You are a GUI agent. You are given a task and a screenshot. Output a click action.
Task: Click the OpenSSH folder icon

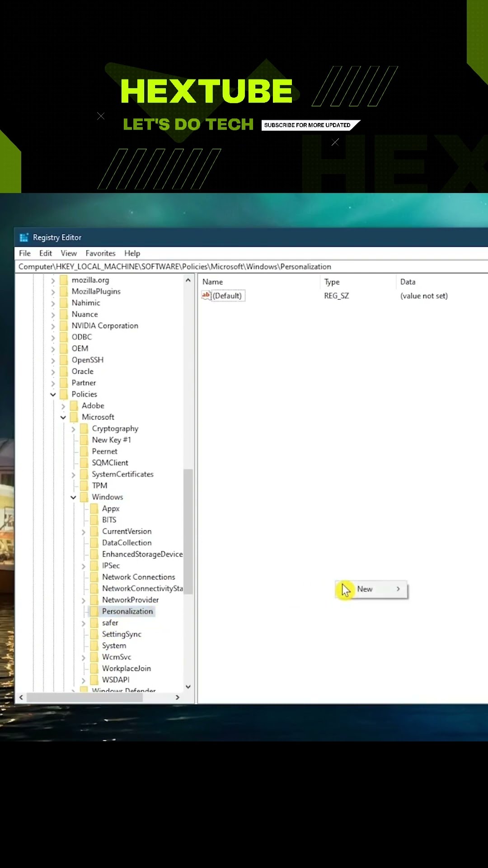[64, 360]
